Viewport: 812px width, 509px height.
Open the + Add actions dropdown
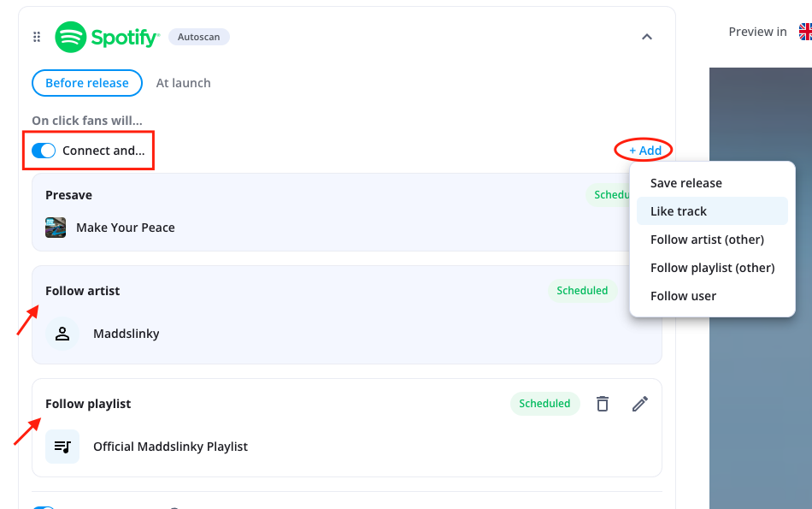click(644, 151)
